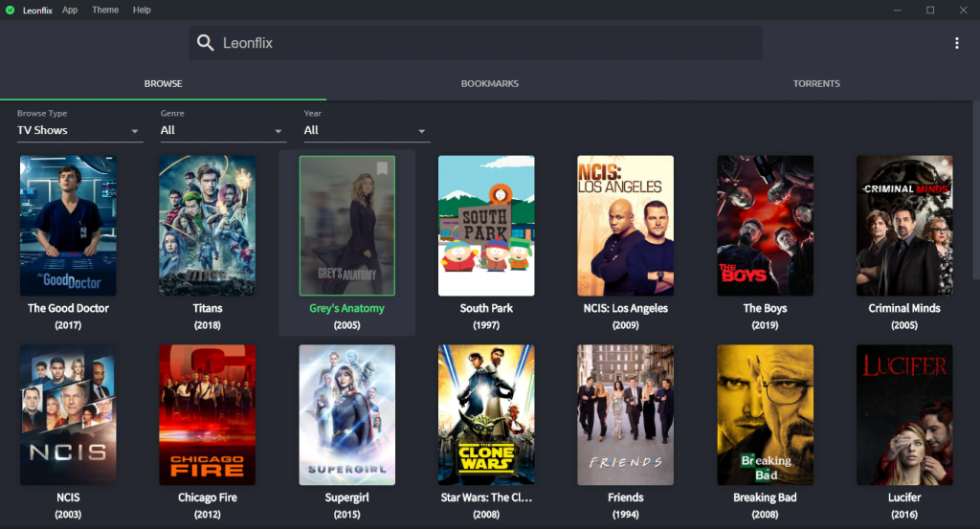This screenshot has width=980, height=529.
Task: Open the Help menu
Action: tap(142, 10)
